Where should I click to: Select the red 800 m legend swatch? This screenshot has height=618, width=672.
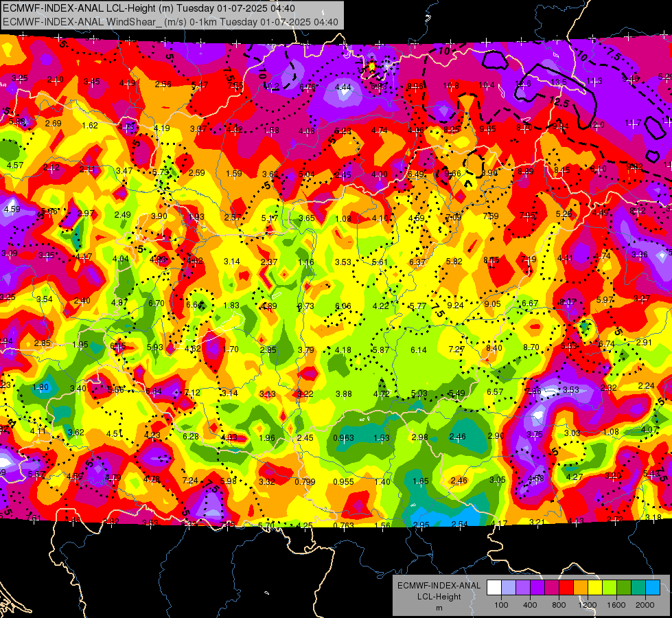566,588
